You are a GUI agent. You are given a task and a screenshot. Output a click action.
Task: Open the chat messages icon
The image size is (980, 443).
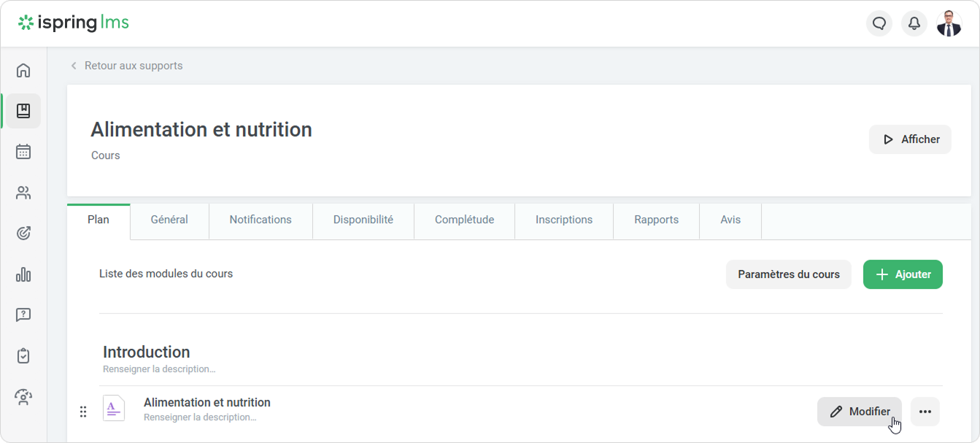(x=879, y=23)
